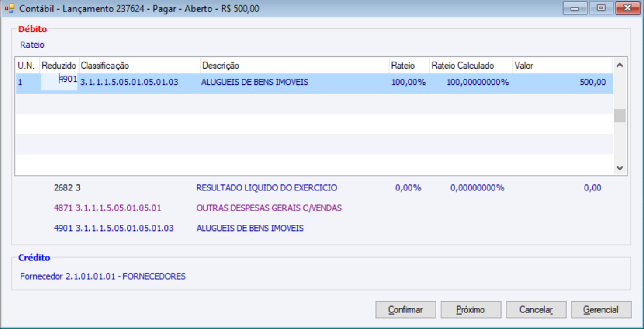
Task: Click account code 4871 3.1.1.1.5.05.01.05.01
Action: pyautogui.click(x=107, y=208)
